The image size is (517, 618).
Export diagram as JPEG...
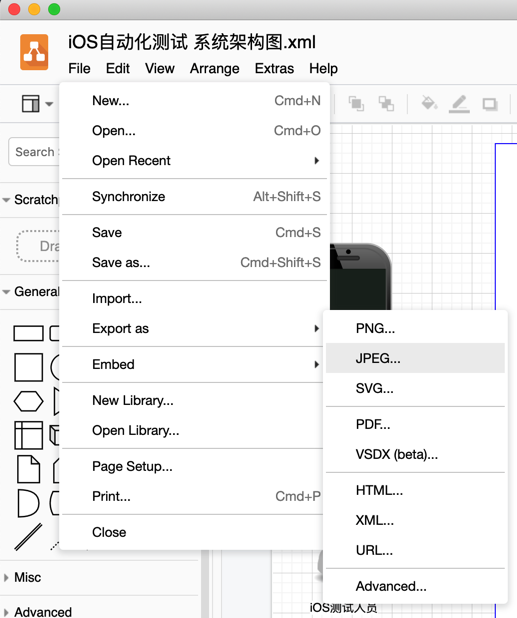415,358
